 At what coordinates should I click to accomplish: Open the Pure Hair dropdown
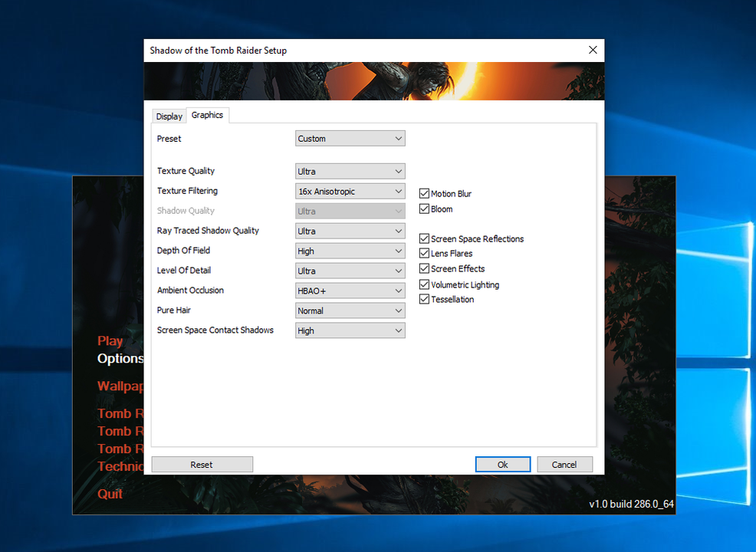pos(350,310)
